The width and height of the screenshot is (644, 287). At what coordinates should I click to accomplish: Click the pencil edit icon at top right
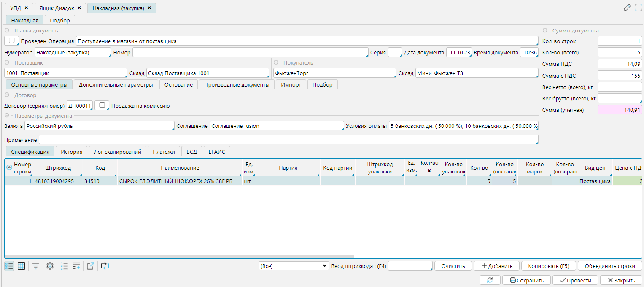(x=627, y=7)
